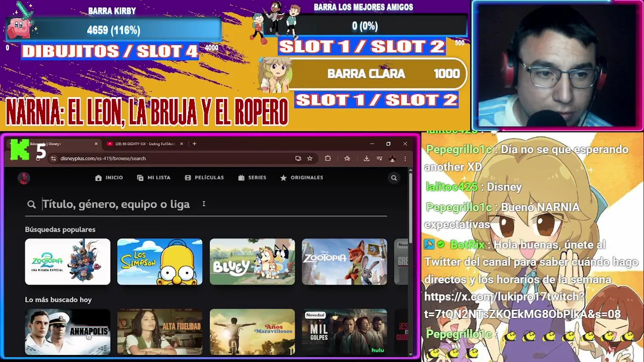Click the DIBUJITOS / SLOT 4 label
Screen dimensions: 644x362
[110, 51]
